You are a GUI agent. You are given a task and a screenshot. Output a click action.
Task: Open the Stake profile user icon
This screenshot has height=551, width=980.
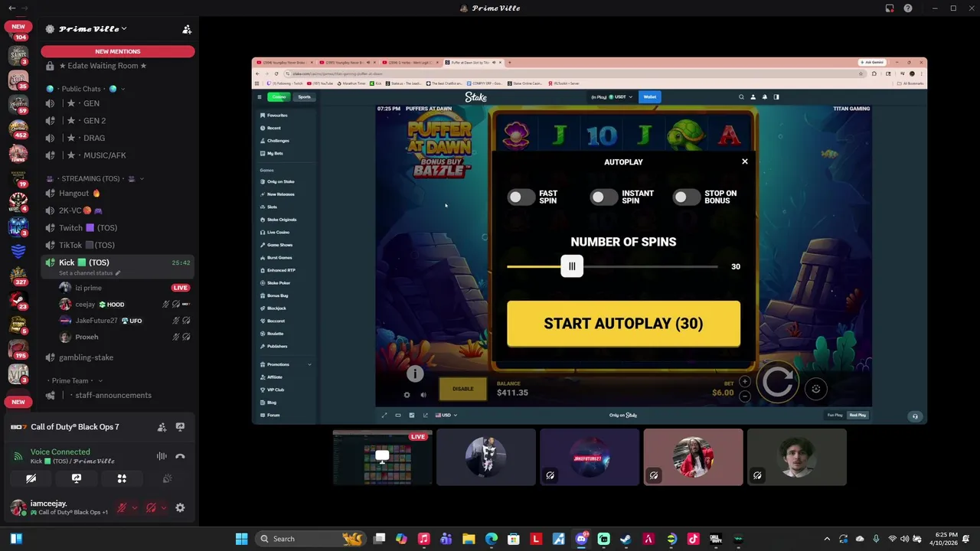(753, 97)
